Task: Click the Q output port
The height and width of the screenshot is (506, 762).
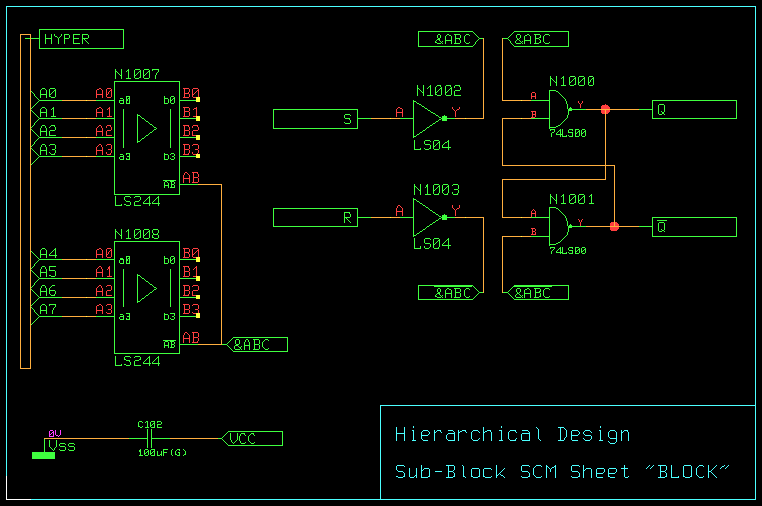Action: point(694,110)
